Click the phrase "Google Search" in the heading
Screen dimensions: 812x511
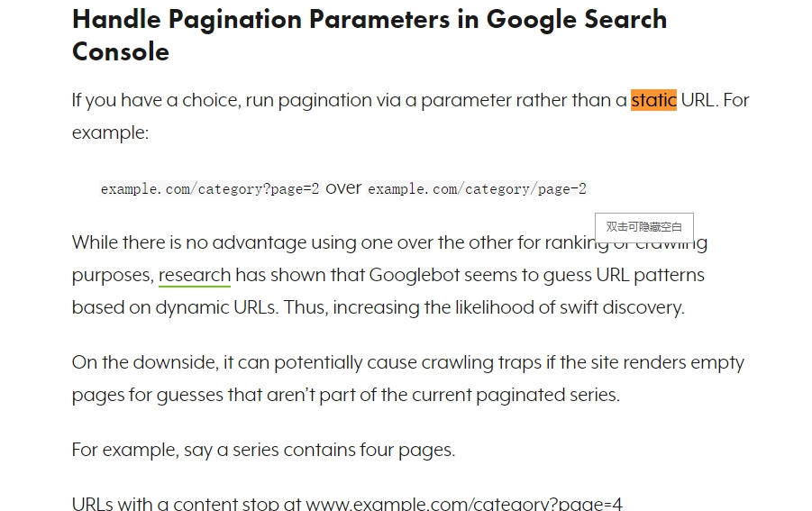point(577,20)
